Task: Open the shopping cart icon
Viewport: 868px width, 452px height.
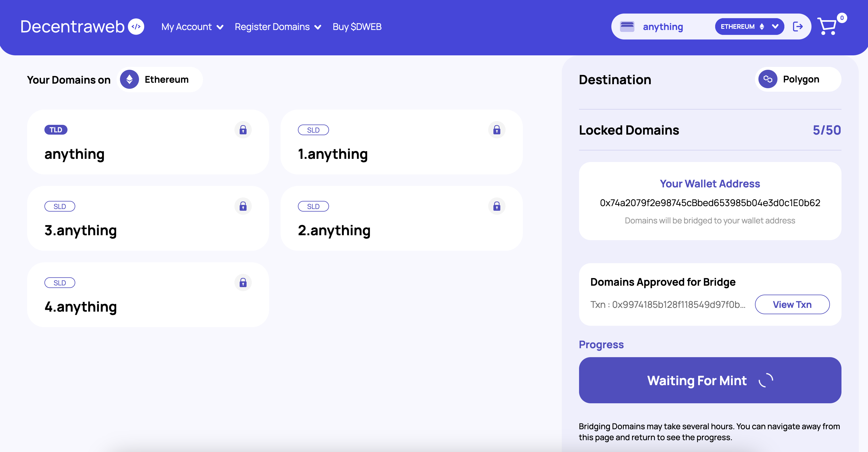Action: (827, 26)
